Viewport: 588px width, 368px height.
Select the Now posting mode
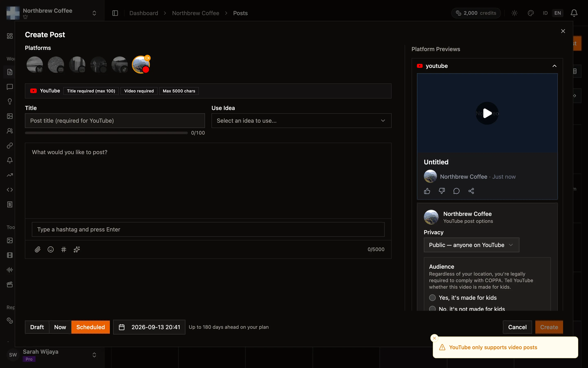point(60,327)
